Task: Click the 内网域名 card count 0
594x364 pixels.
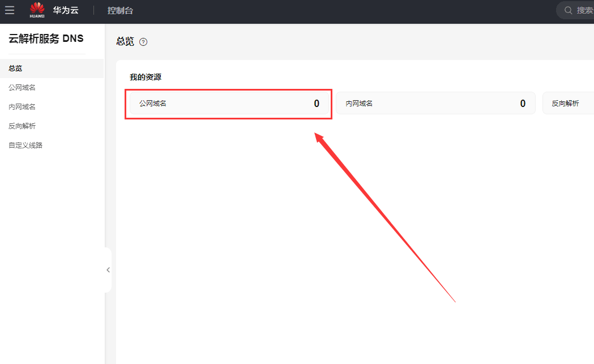Action: [523, 104]
